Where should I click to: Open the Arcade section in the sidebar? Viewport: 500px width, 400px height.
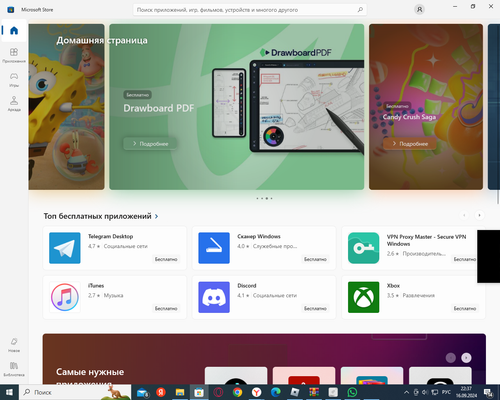coord(14,104)
